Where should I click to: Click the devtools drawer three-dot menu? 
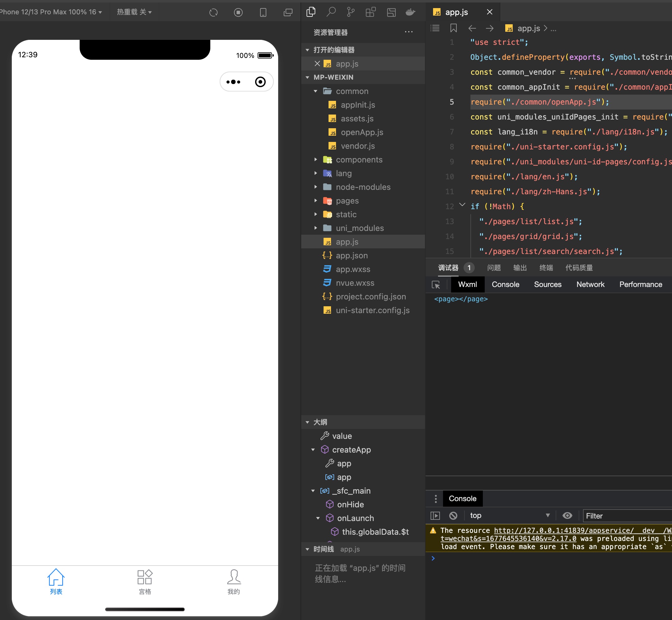click(x=436, y=499)
